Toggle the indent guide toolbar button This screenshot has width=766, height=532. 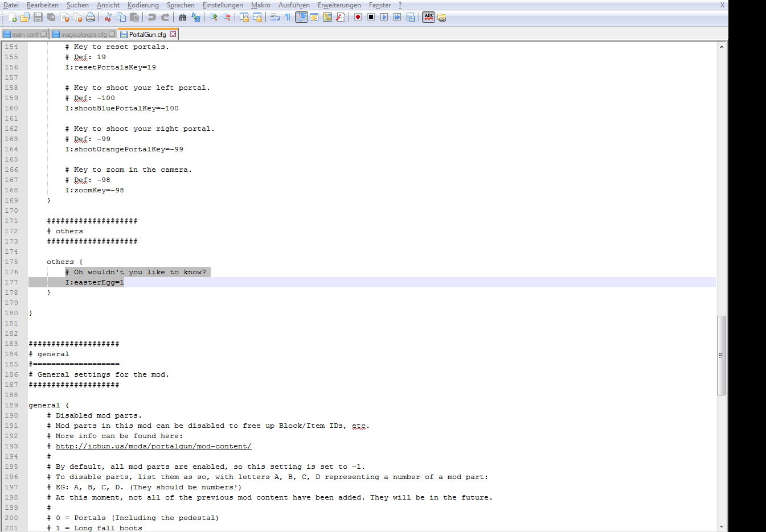301,17
